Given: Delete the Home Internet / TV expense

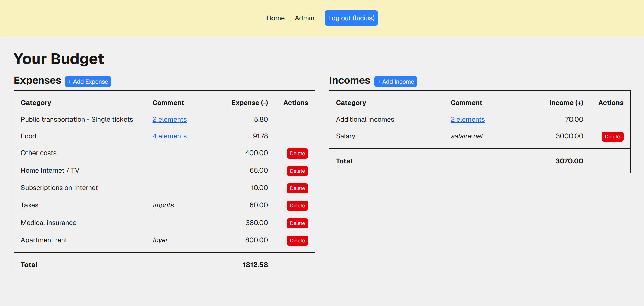Looking at the screenshot, I should click(297, 171).
